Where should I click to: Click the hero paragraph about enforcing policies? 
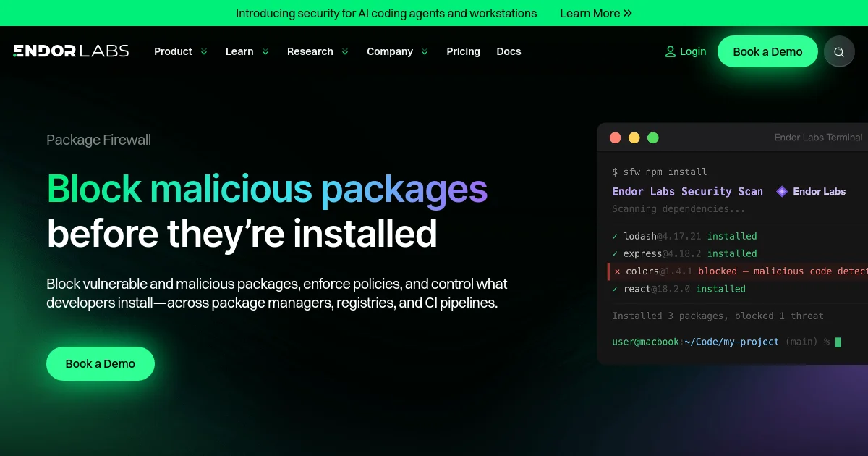coord(277,293)
